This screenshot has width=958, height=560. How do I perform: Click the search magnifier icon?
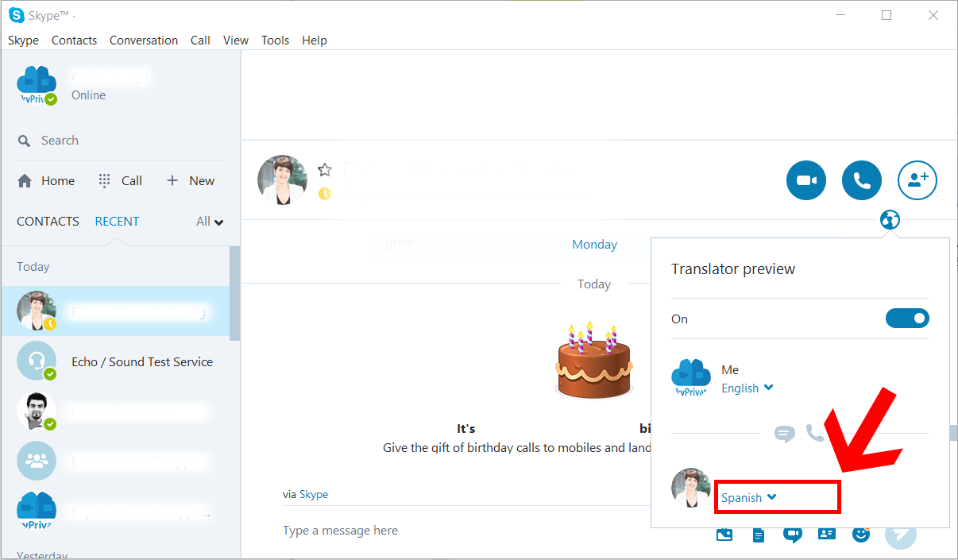(x=25, y=141)
